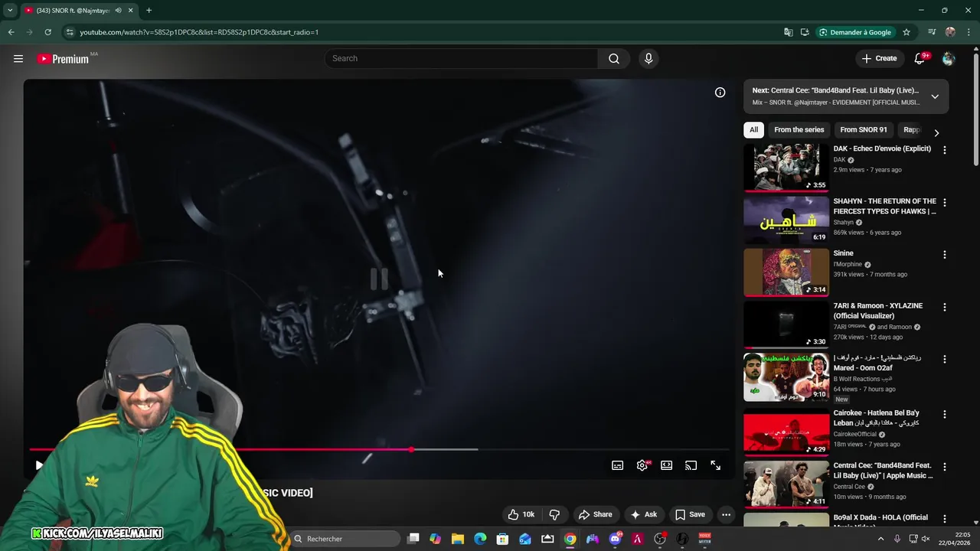This screenshot has height=551, width=980.
Task: Open Chrome three-dot menu
Action: tap(969, 32)
